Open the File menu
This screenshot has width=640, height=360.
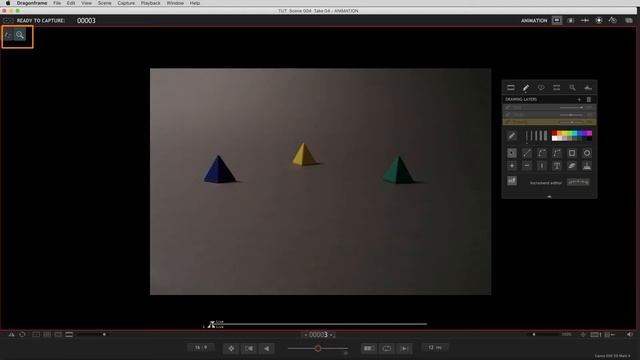57,3
